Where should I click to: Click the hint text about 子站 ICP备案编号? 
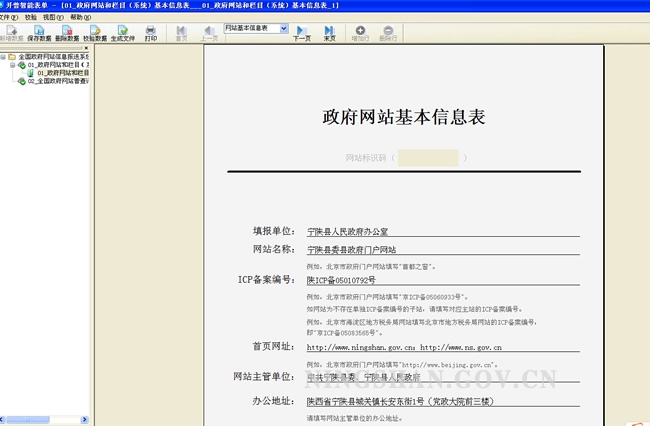pyautogui.click(x=415, y=309)
